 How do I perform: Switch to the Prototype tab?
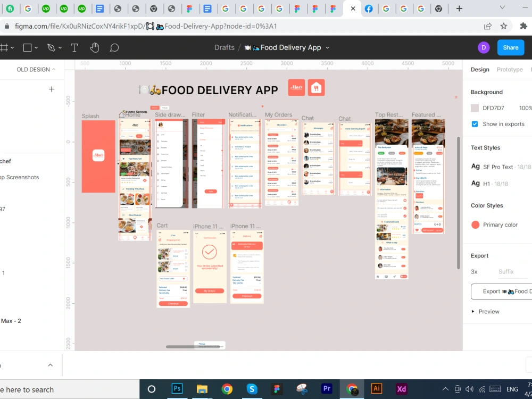coord(510,69)
